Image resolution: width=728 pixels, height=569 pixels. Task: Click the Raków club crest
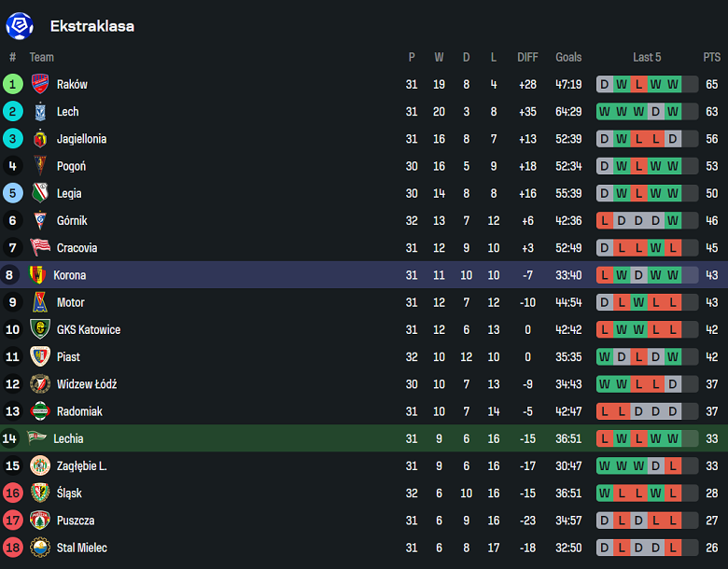39,84
